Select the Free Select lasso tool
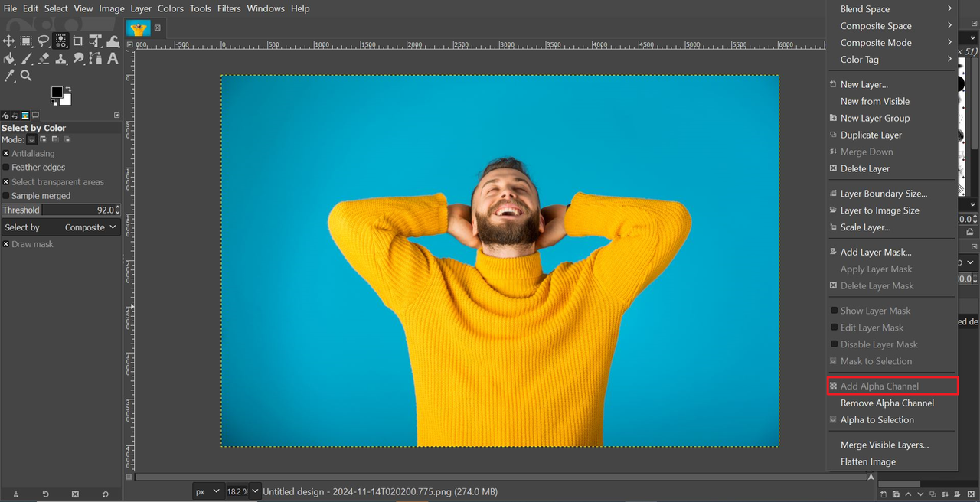The image size is (980, 502). pos(44,41)
